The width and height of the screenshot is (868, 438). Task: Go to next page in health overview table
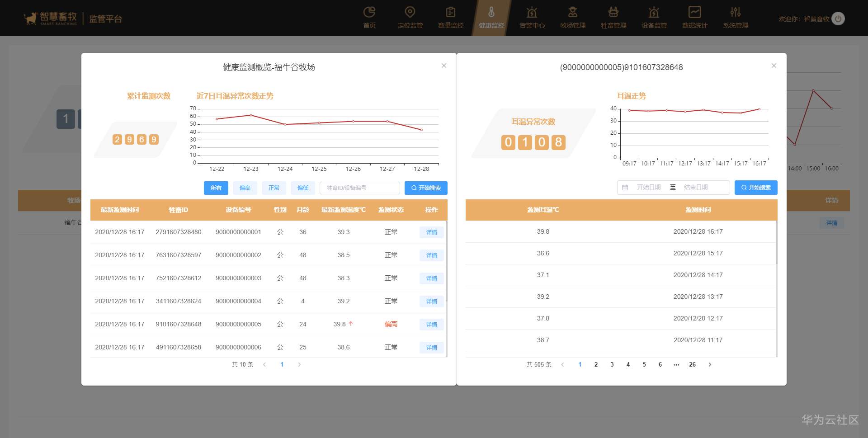[x=299, y=364]
